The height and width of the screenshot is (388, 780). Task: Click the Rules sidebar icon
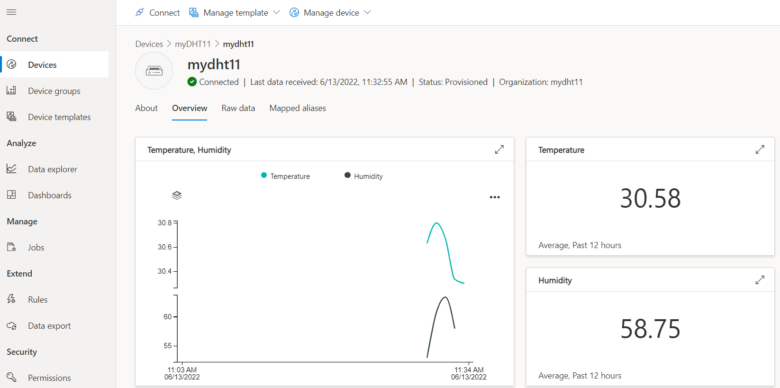(11, 299)
